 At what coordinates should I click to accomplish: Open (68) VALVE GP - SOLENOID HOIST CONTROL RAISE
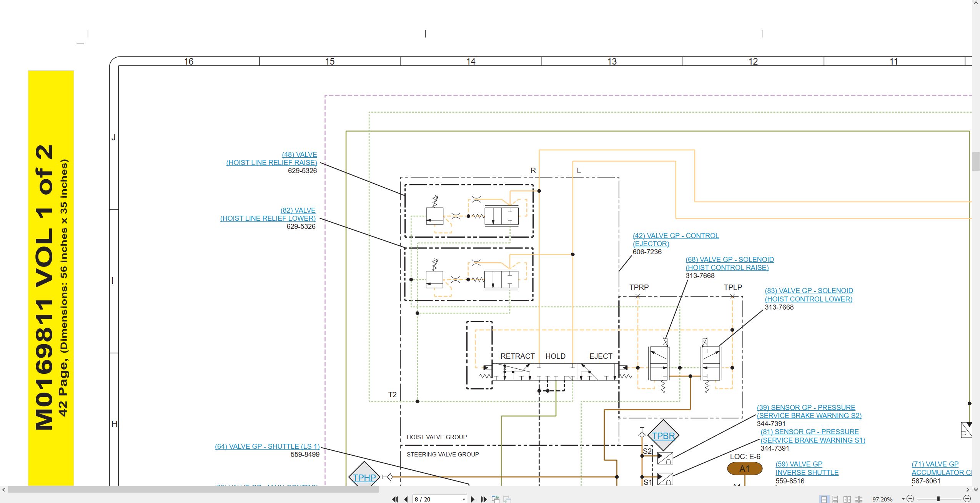tap(729, 263)
